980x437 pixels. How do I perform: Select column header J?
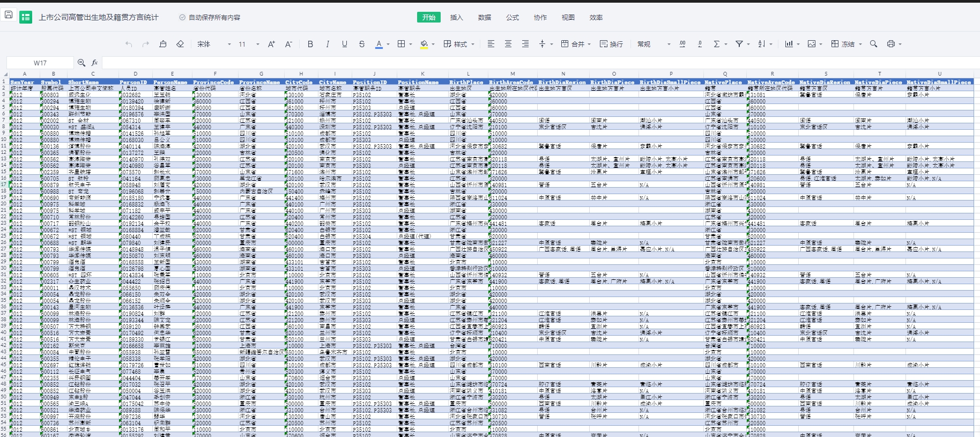(x=374, y=74)
